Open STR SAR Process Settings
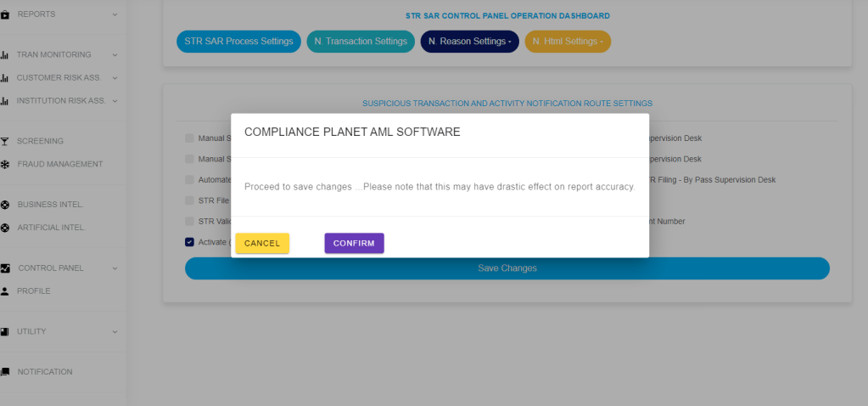868x406 pixels. [x=238, y=42]
